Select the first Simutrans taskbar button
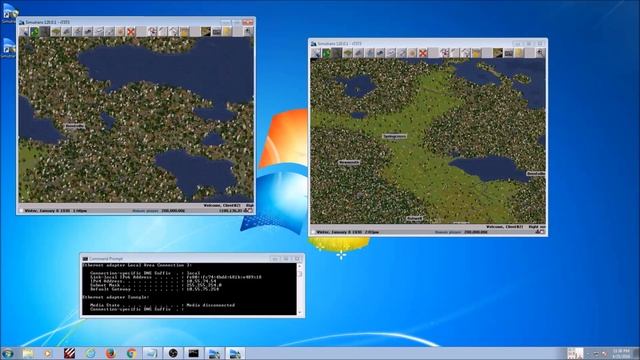 (x=214, y=353)
